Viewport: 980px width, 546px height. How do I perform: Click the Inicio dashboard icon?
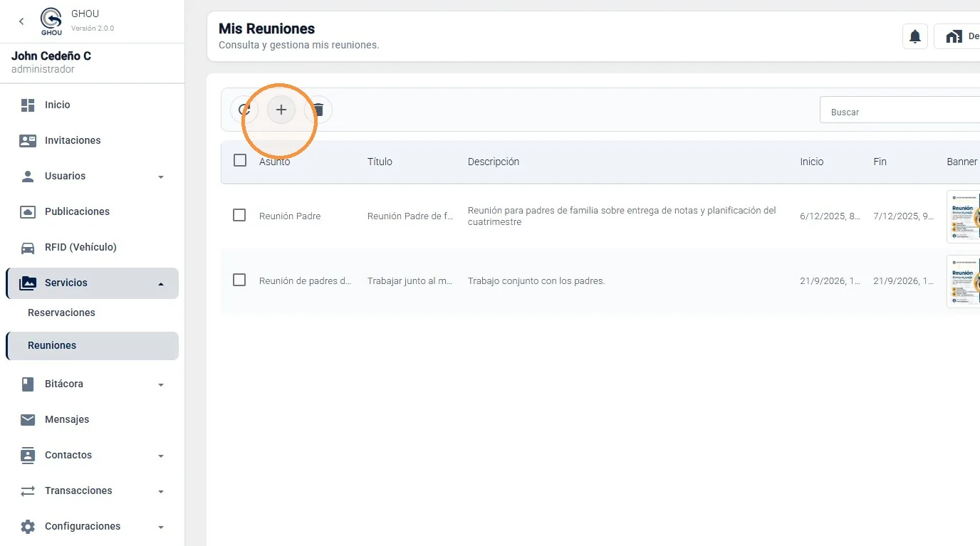pyautogui.click(x=28, y=105)
